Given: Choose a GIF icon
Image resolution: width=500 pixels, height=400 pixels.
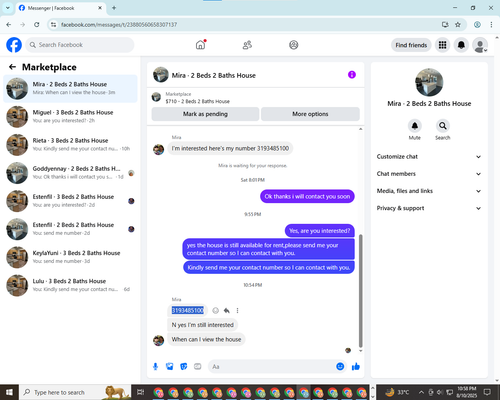Looking at the screenshot, I should [x=198, y=367].
